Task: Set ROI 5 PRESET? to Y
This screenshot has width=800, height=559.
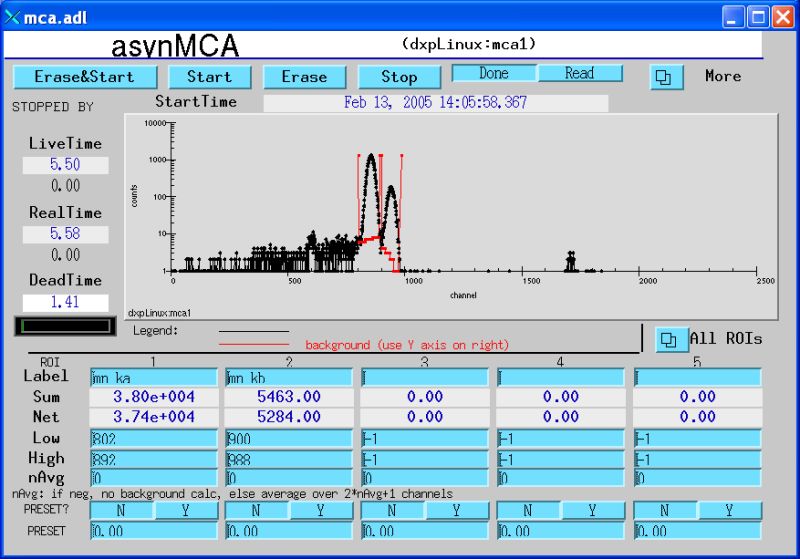Action: (x=730, y=511)
